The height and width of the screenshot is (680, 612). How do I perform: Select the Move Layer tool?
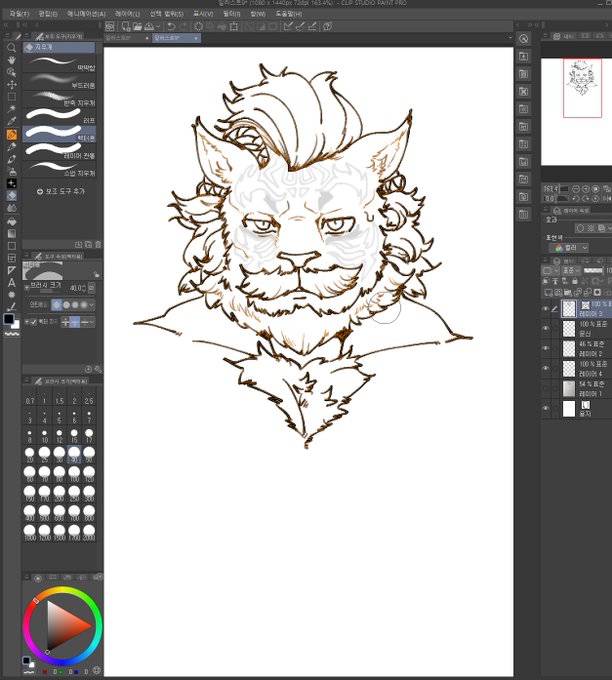tap(12, 84)
